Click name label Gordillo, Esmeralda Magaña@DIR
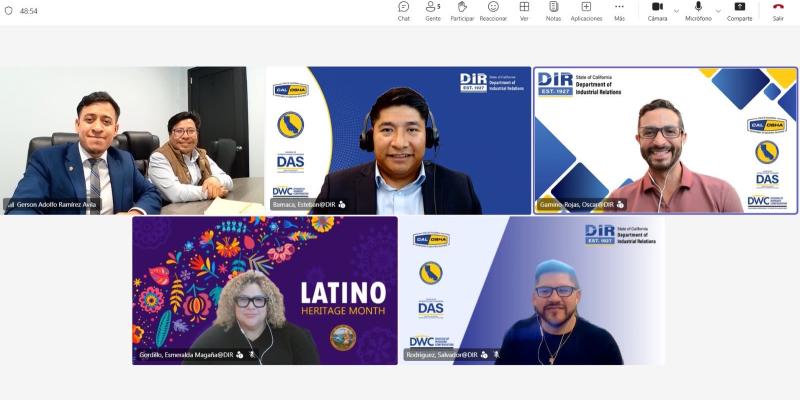The height and width of the screenshot is (400, 800). (x=186, y=355)
